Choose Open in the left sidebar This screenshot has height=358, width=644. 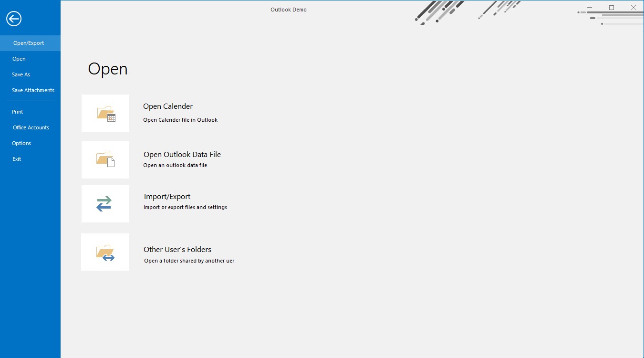(19, 59)
